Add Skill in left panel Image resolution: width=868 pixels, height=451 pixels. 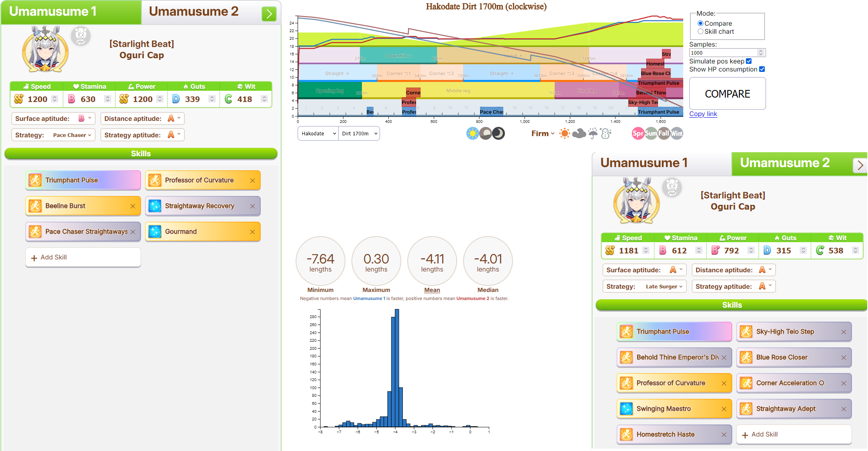coord(83,257)
